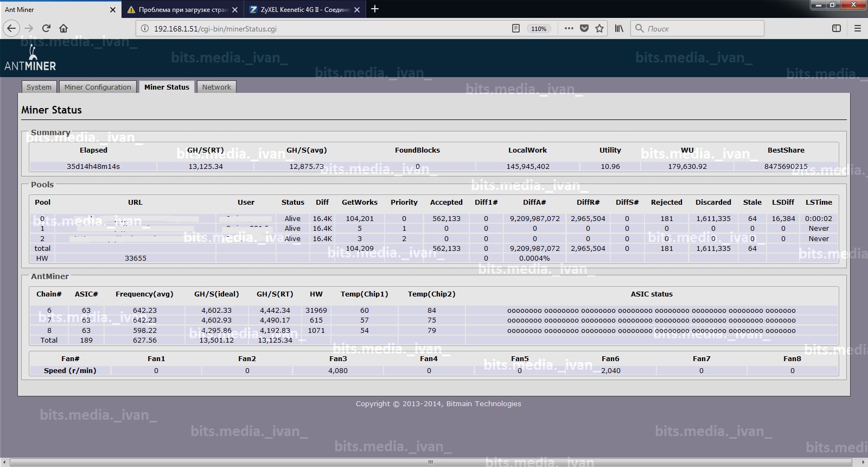Click the browser forward arrow
Image resolution: width=868 pixels, height=467 pixels.
29,28
